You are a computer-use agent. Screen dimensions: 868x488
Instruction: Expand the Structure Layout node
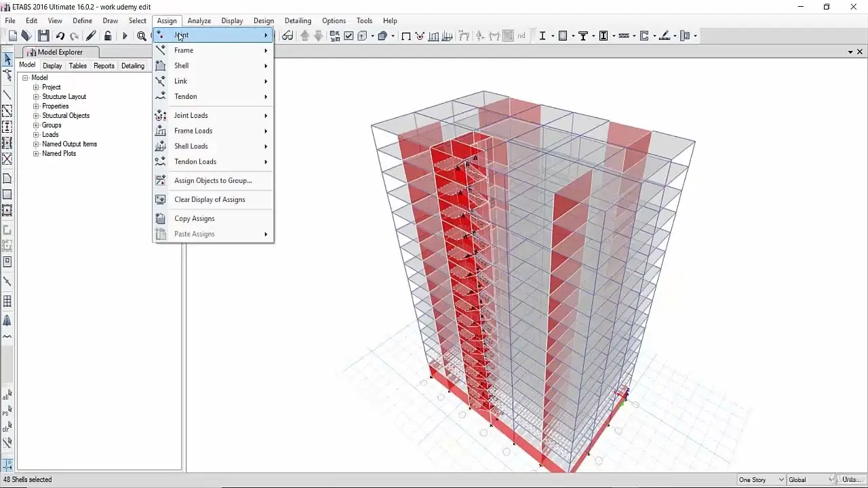(x=36, y=97)
